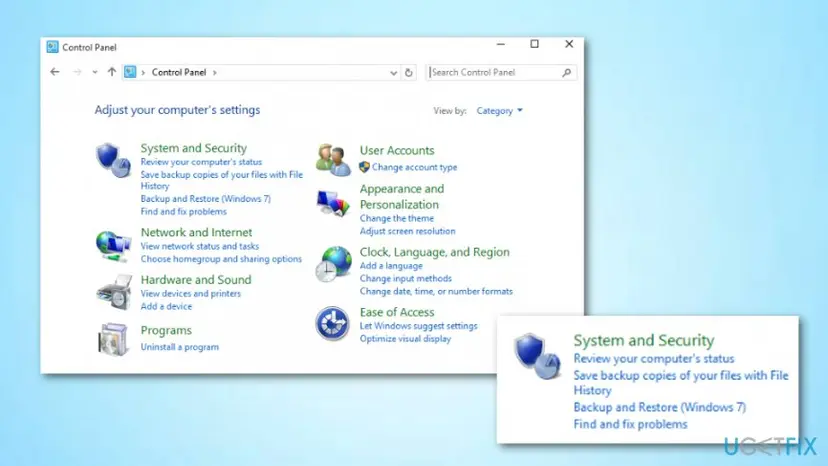Click the Adjust screen resolution link
828x466 pixels.
point(407,231)
